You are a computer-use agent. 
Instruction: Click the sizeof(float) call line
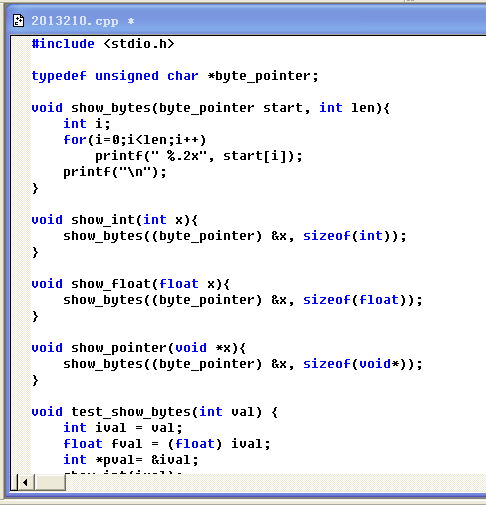[243, 300]
